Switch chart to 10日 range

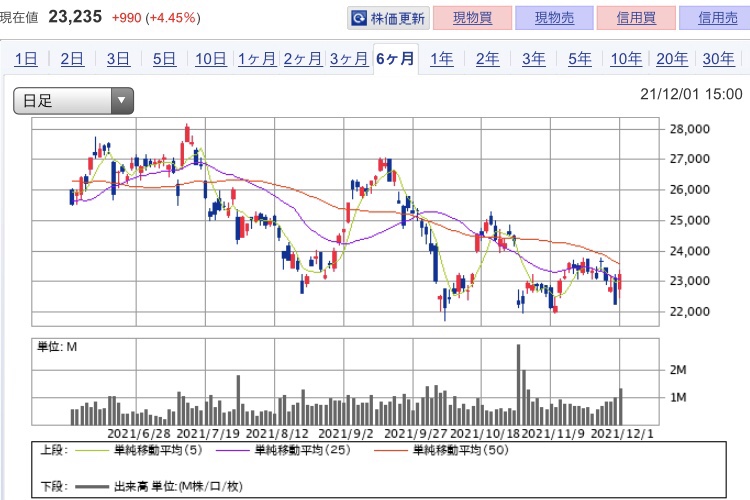211,59
